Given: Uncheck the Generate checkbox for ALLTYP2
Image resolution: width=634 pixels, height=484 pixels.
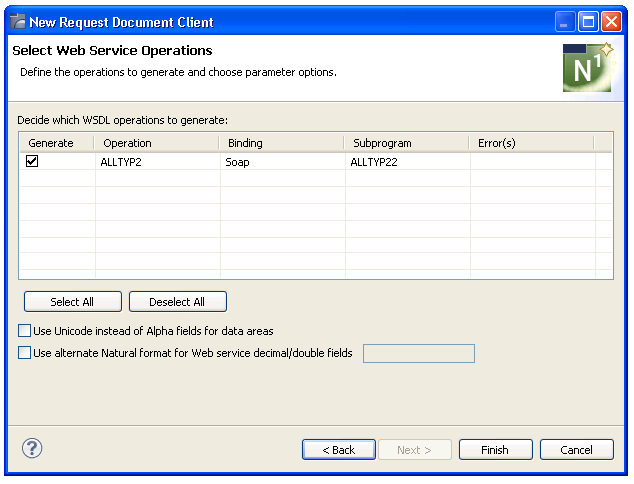Looking at the screenshot, I should click(32, 161).
